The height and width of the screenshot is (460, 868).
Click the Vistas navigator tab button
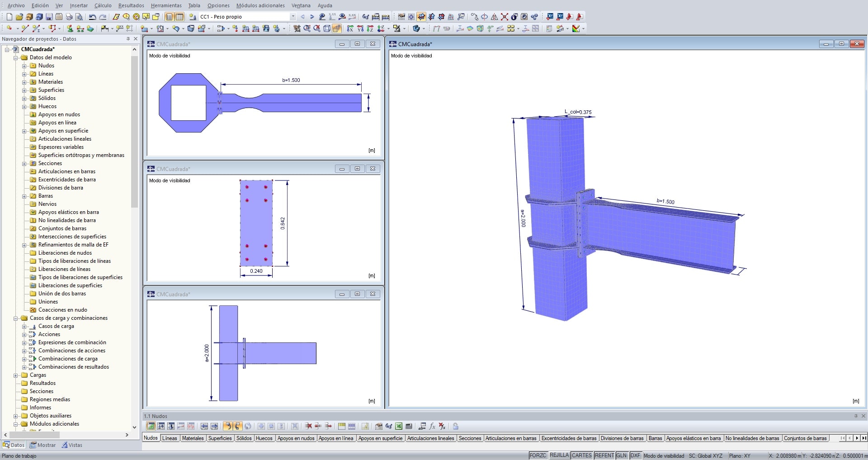pos(72,445)
